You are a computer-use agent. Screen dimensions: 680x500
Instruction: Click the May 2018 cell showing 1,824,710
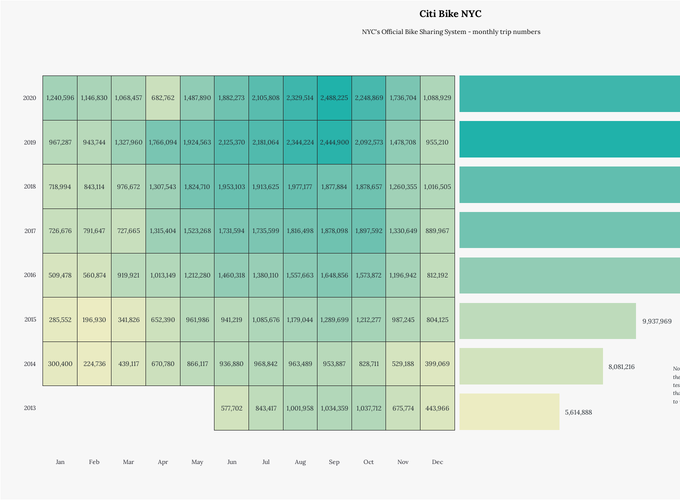[197, 186]
